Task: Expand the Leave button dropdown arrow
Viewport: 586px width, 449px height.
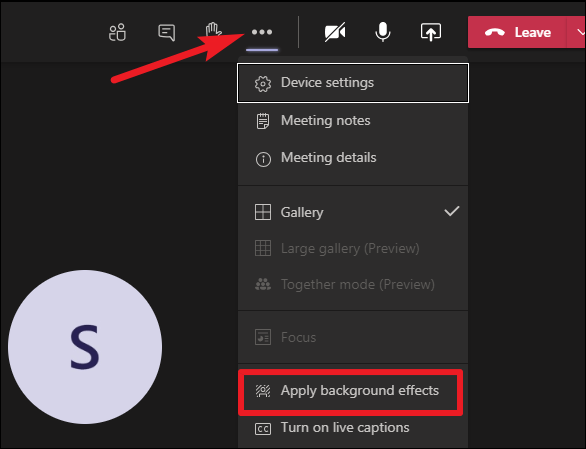Action: (578, 32)
